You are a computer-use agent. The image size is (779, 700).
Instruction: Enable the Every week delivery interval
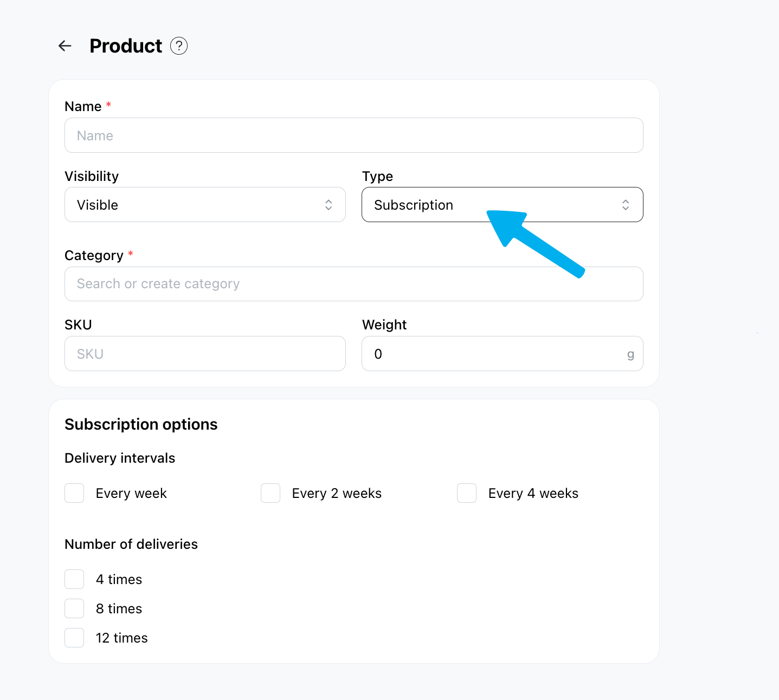74,493
